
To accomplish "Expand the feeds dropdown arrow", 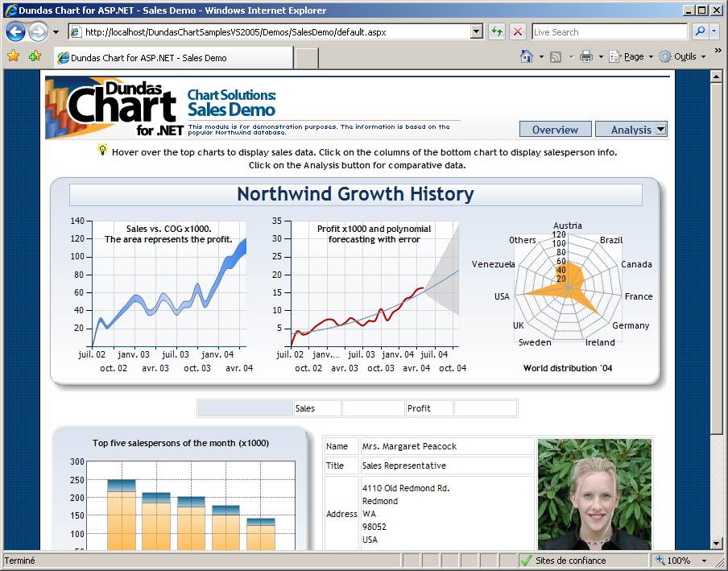I will (571, 56).
